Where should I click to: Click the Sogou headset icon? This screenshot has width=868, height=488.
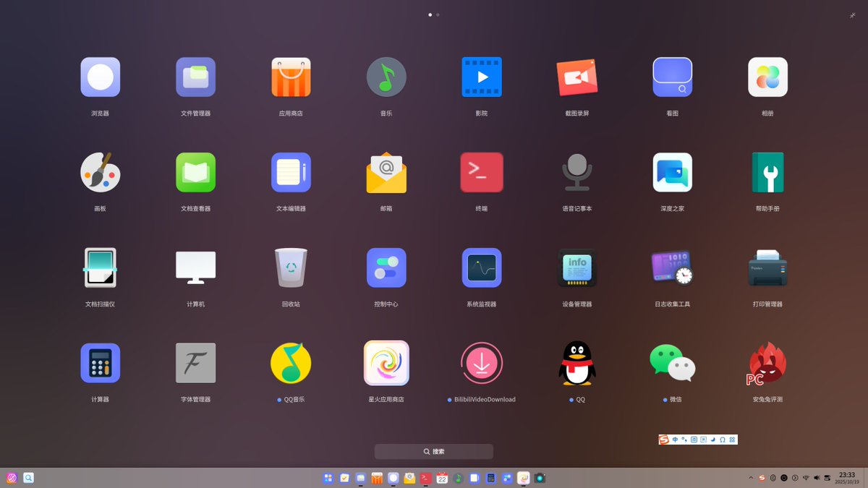723,440
